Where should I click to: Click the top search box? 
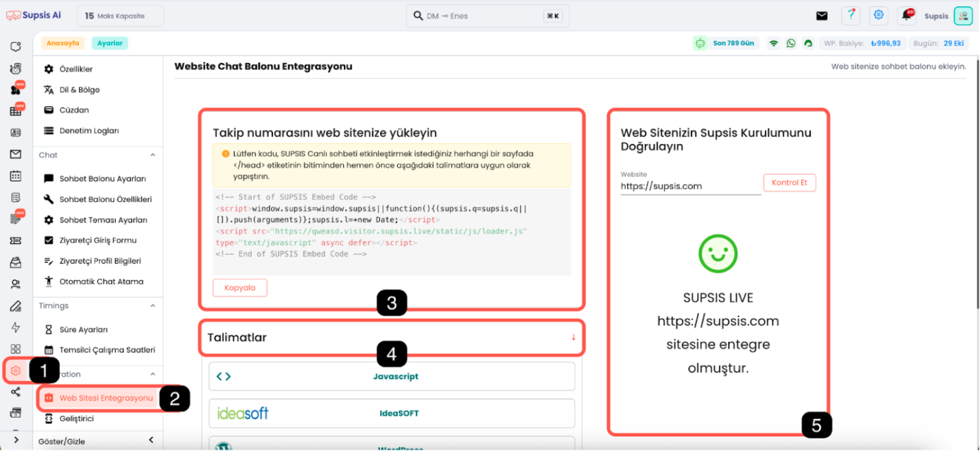[487, 16]
